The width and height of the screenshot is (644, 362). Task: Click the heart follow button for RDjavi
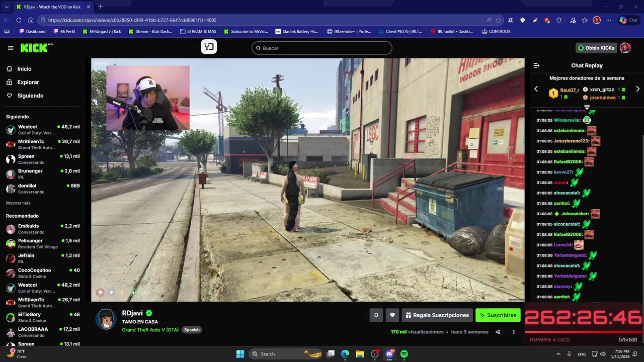click(x=392, y=315)
